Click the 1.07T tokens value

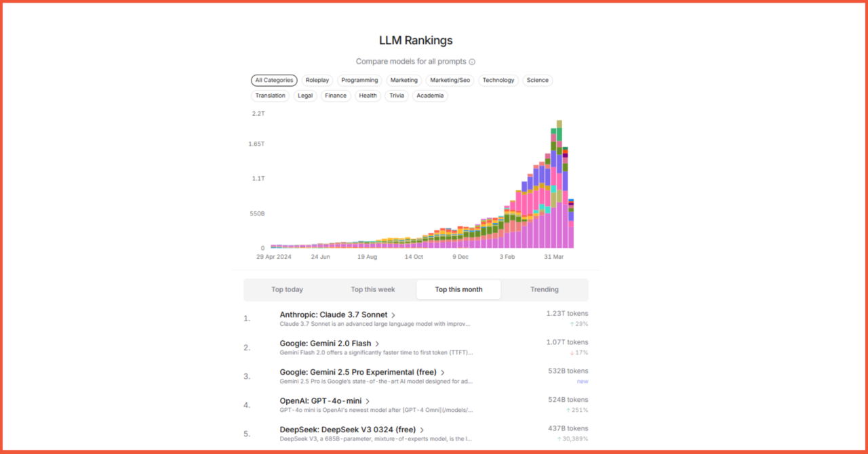point(568,342)
